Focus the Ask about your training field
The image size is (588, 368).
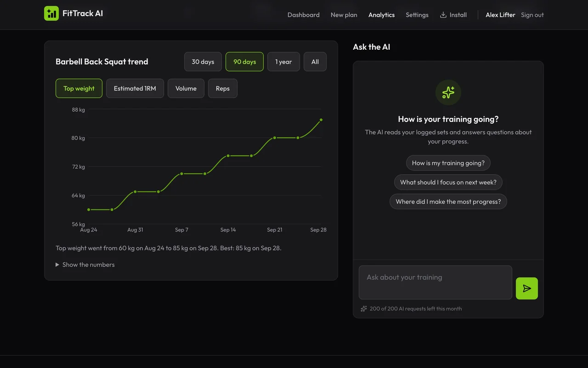point(435,282)
